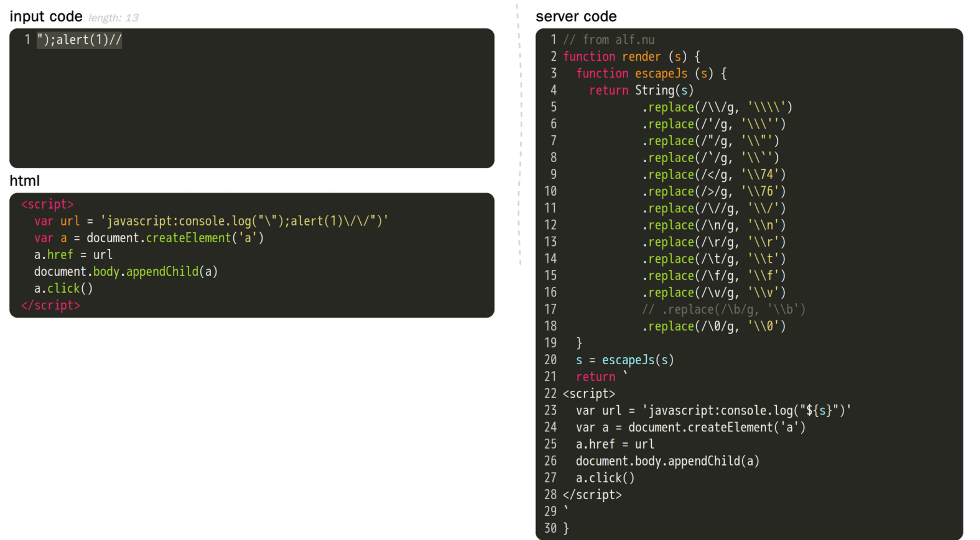Click 'function render (s) {' server line
Screen dimensions: 980x540
[631, 57]
